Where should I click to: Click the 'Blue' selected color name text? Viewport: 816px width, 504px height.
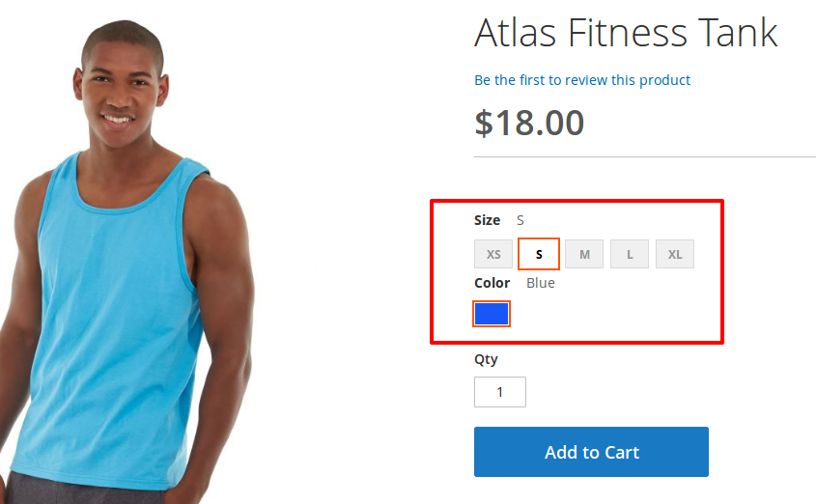(x=541, y=283)
